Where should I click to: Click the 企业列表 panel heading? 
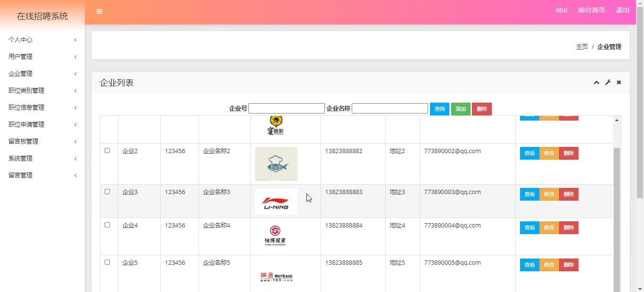tap(117, 83)
